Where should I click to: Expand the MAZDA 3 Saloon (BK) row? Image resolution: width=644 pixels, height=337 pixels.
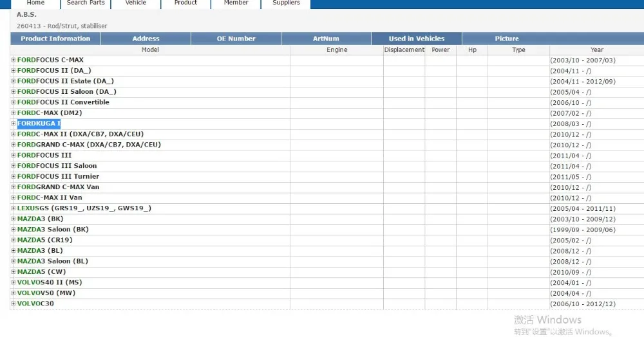(x=14, y=230)
